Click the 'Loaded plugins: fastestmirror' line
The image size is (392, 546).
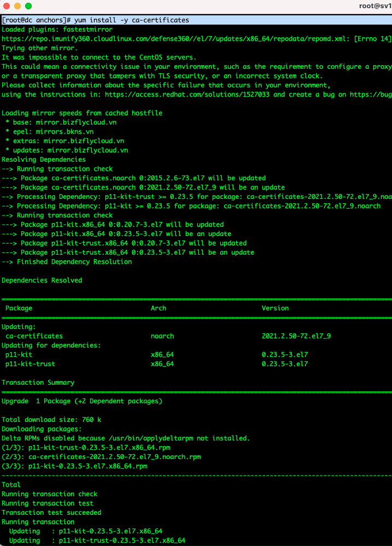pos(57,30)
